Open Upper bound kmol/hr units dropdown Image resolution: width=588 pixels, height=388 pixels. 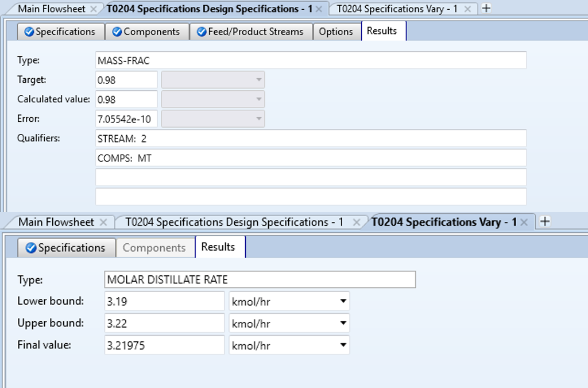[343, 323]
